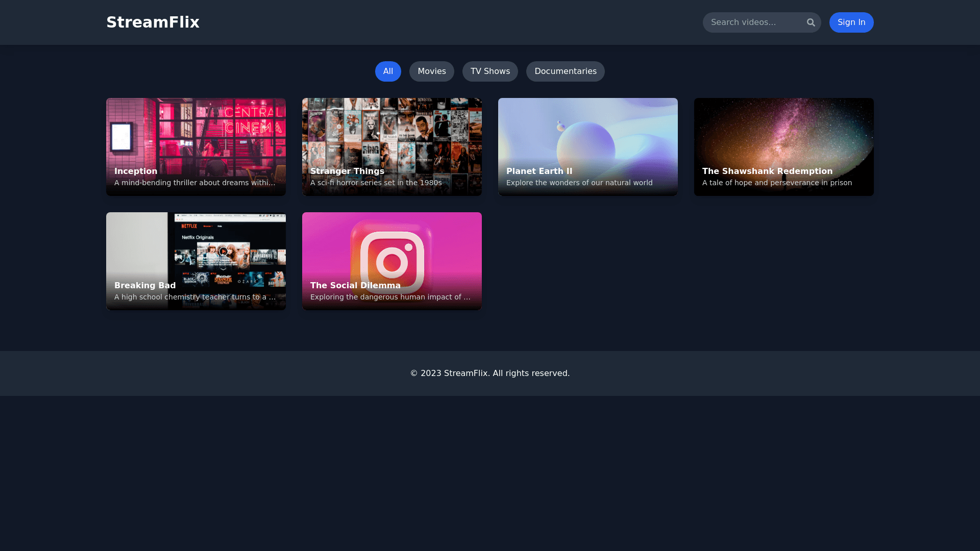
Task: Click into the search videos field
Action: point(755,22)
